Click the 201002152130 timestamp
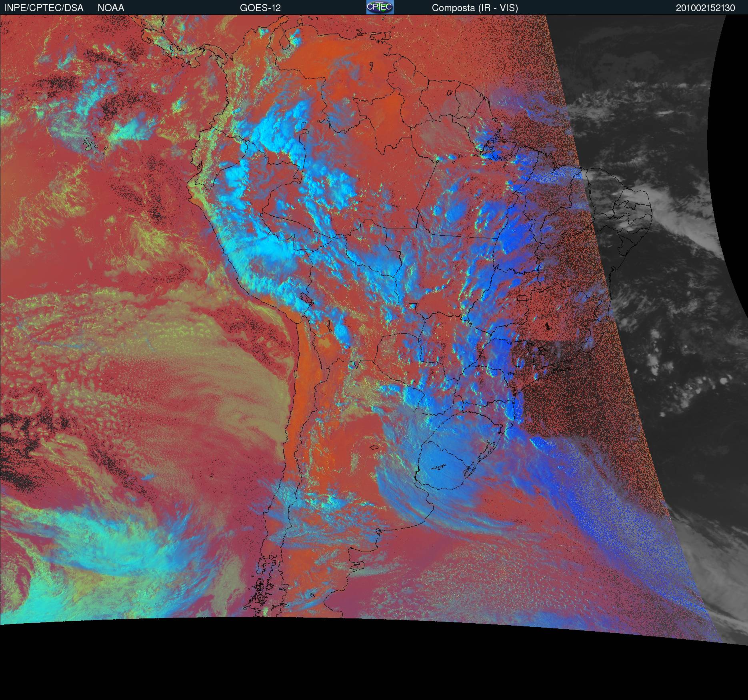 click(x=706, y=8)
